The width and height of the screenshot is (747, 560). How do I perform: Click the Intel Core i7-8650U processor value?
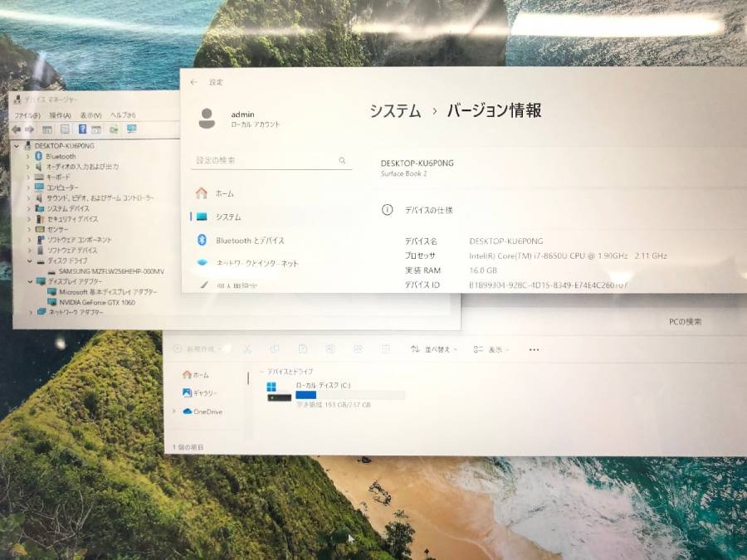pos(568,256)
